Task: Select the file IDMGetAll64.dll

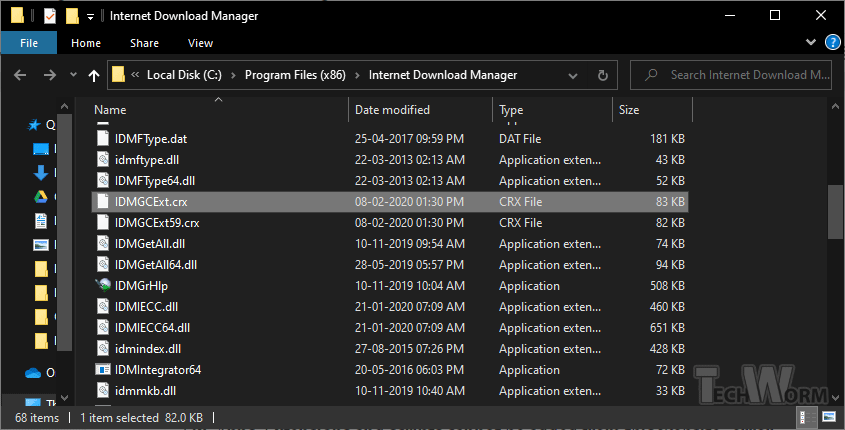Action: (390, 265)
